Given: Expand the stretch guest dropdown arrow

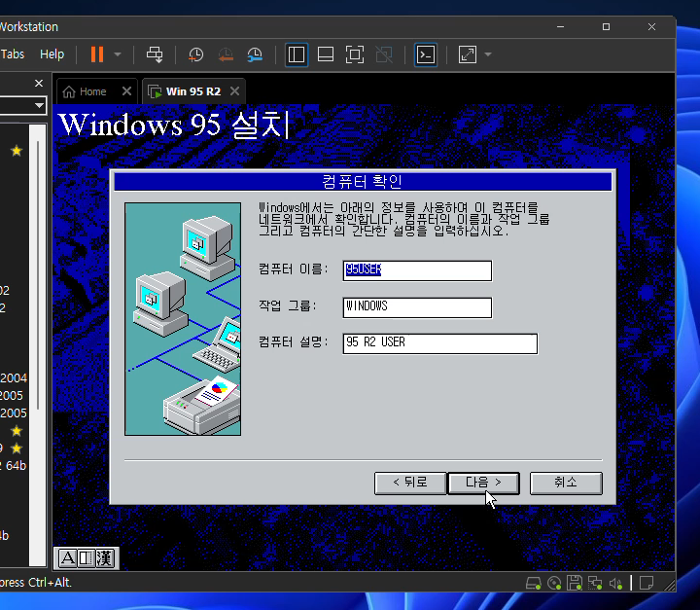Looking at the screenshot, I should [488, 54].
